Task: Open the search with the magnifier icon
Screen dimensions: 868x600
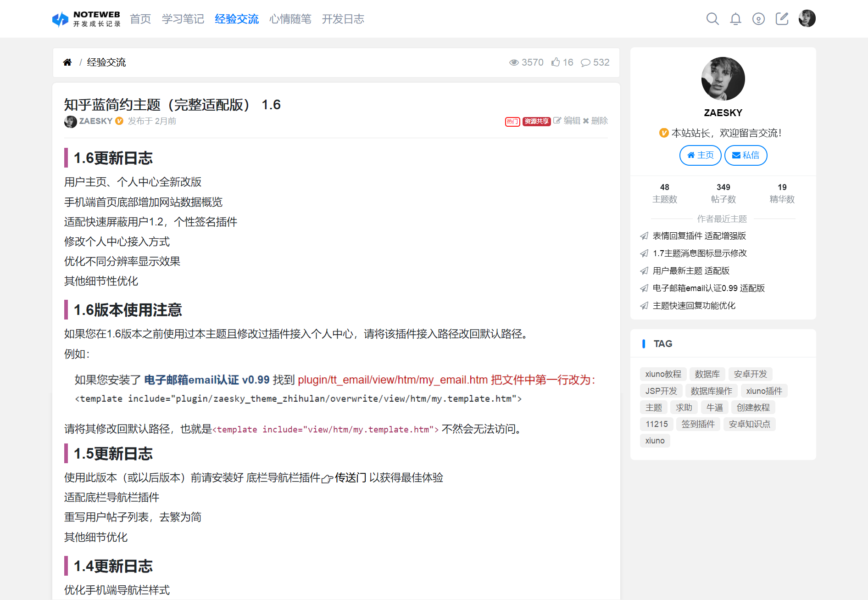Action: point(712,19)
